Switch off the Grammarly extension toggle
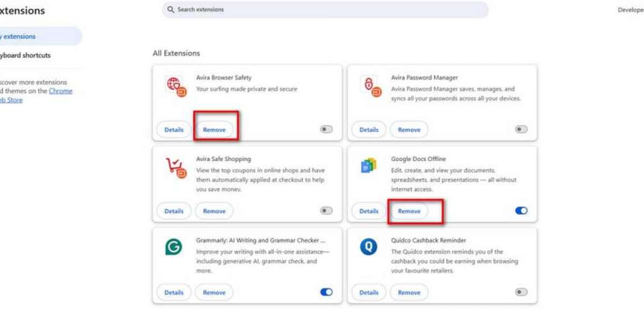Viewport: 644px width, 322px height. click(326, 292)
